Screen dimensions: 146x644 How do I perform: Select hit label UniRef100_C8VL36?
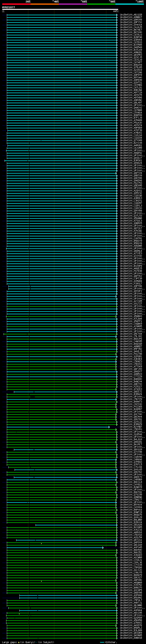tap(131, 562)
